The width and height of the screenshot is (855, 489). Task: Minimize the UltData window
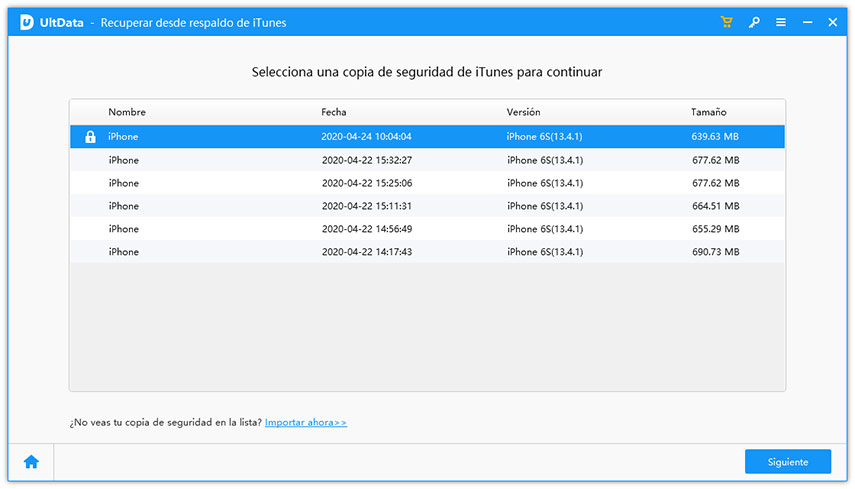click(x=808, y=22)
